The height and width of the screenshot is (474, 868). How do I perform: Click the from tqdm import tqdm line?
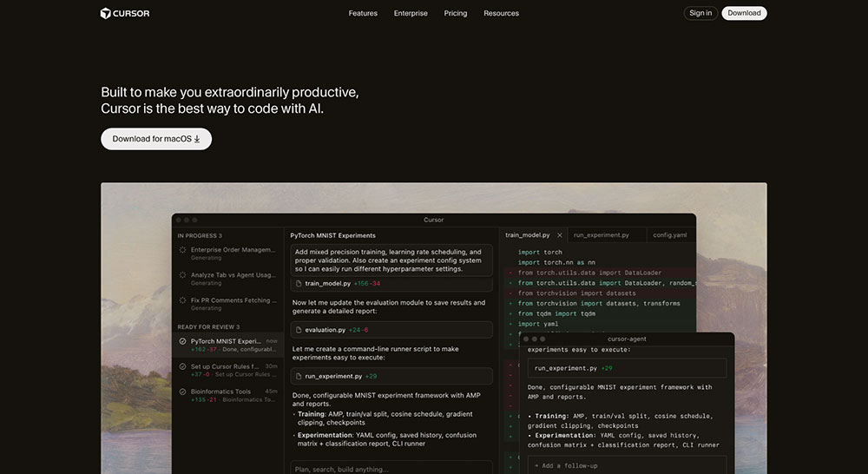(x=556, y=314)
